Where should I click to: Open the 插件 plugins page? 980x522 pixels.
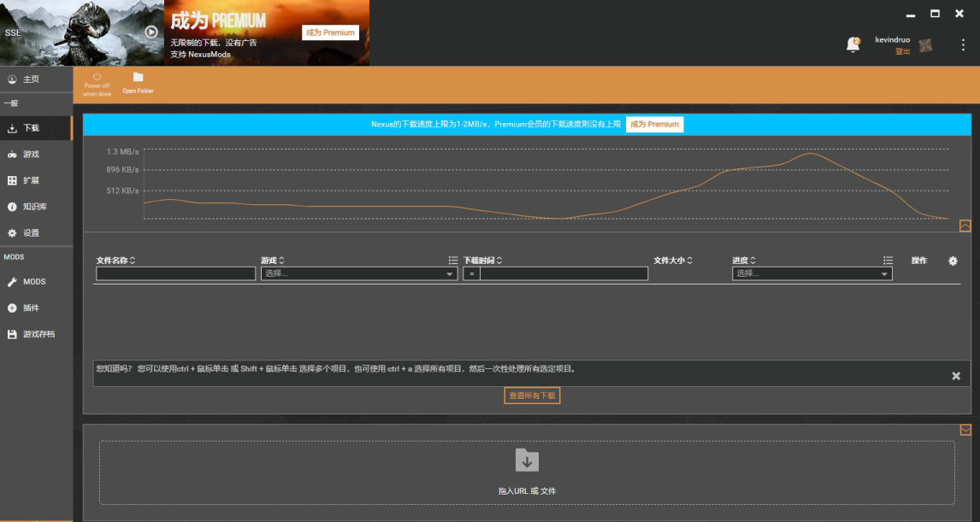(x=36, y=308)
